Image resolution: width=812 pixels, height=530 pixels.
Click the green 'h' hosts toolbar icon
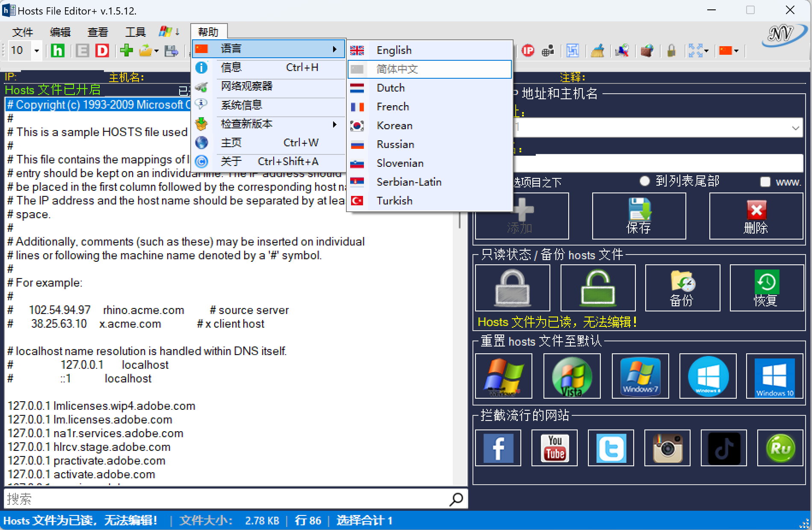coord(57,50)
